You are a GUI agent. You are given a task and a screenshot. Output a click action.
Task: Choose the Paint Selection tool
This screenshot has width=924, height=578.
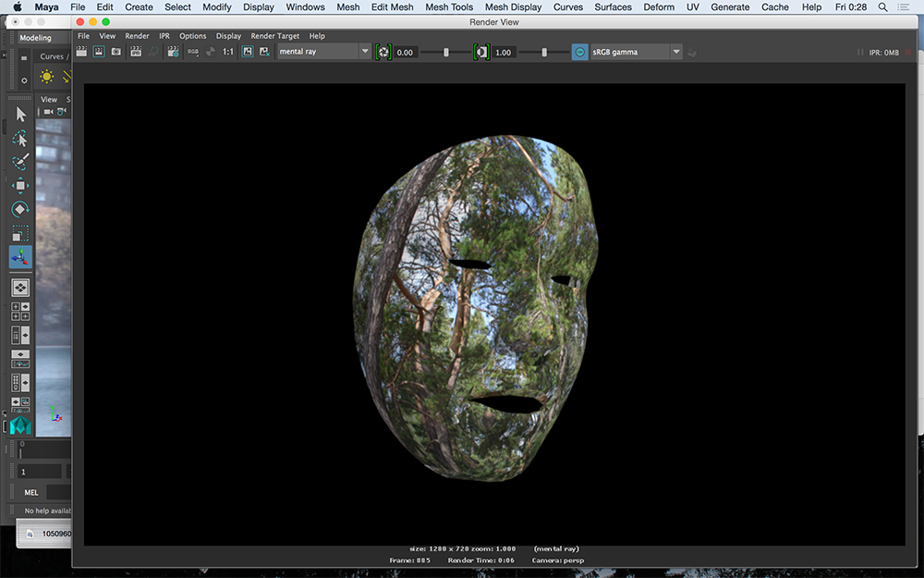tap(20, 162)
